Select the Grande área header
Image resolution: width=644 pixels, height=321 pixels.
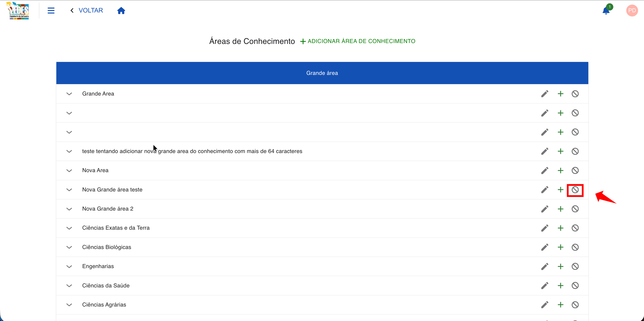[322, 73]
